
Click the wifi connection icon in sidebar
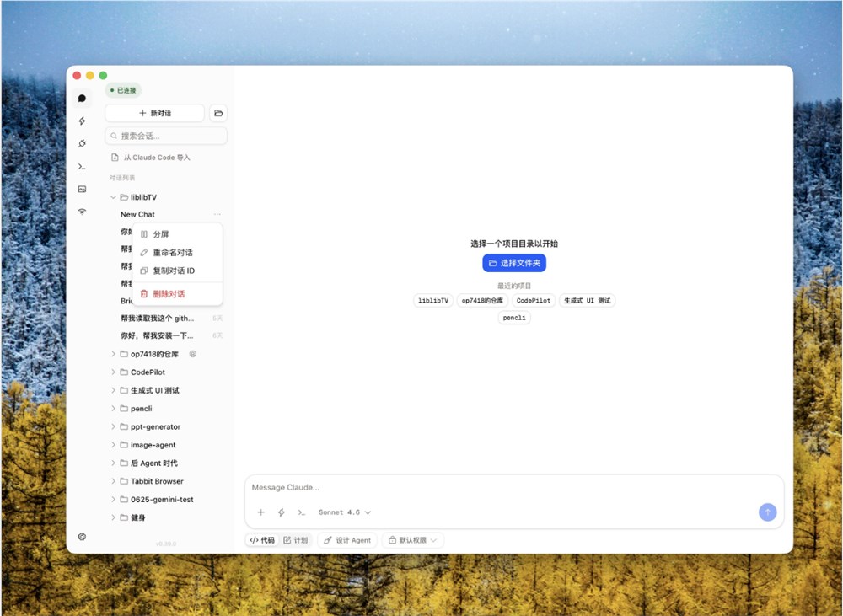(82, 212)
